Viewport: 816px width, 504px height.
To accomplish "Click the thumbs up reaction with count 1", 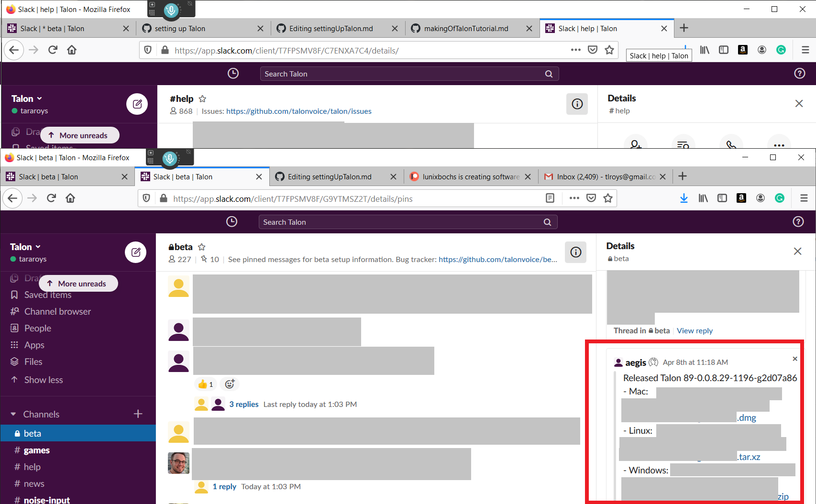I will pos(206,384).
